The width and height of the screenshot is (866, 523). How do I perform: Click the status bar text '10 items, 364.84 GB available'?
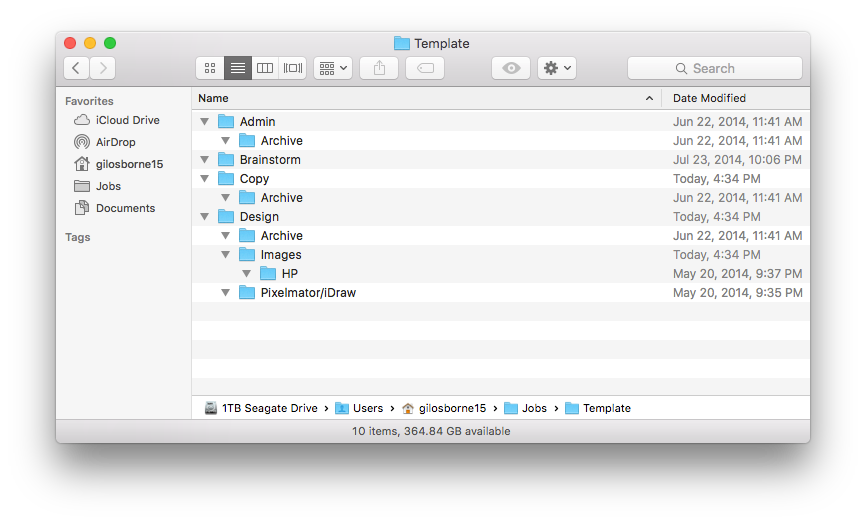[431, 431]
